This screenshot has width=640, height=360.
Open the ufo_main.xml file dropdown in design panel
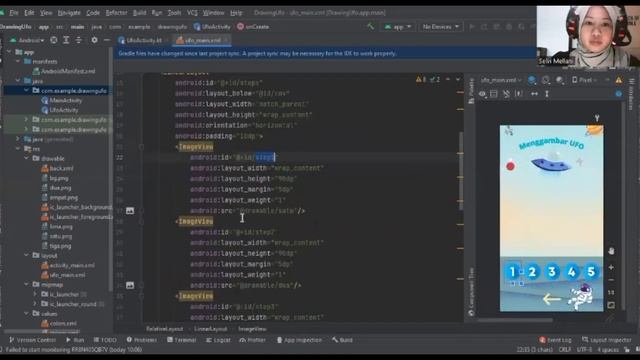(x=501, y=80)
